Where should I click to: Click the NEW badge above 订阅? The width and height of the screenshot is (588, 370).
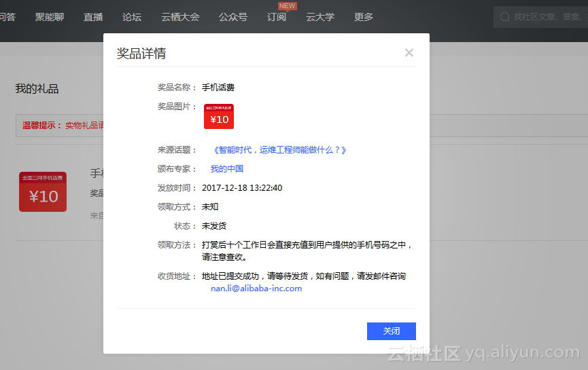[x=288, y=6]
